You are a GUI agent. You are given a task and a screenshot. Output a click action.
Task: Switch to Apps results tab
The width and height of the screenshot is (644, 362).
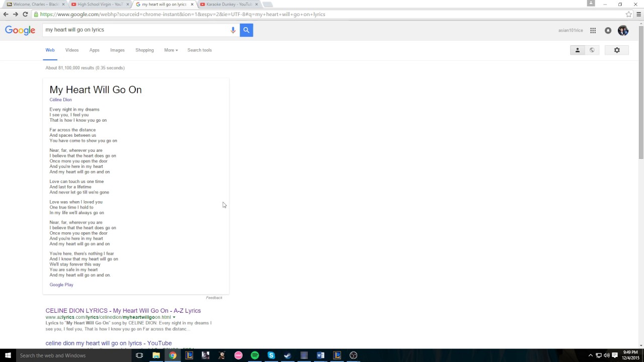pos(95,50)
